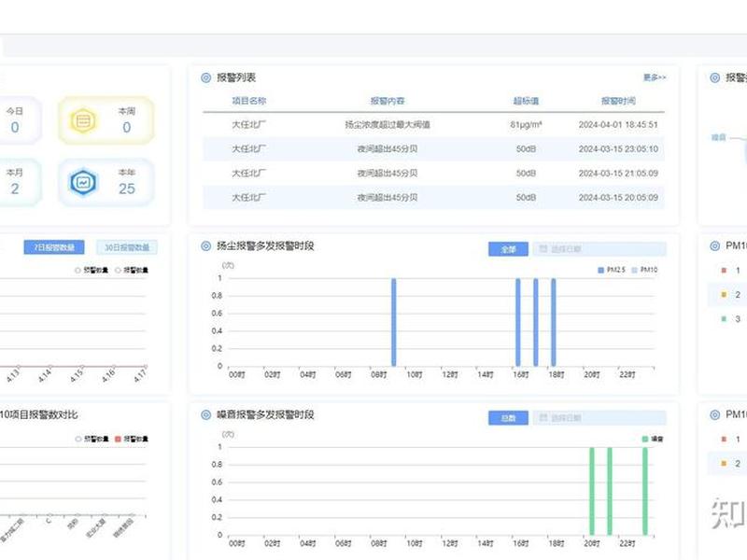
Task: Switch to 30日报警数量 tab
Action: [127, 247]
